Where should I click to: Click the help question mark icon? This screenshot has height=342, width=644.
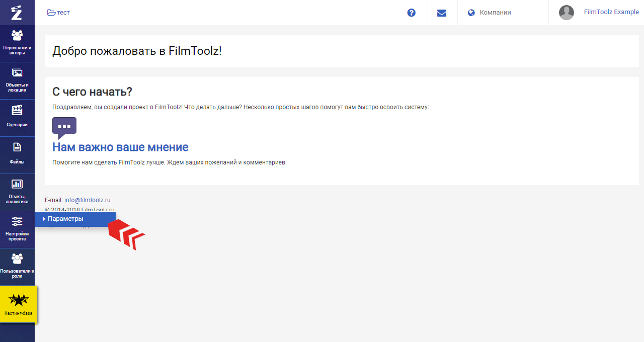[x=412, y=13]
